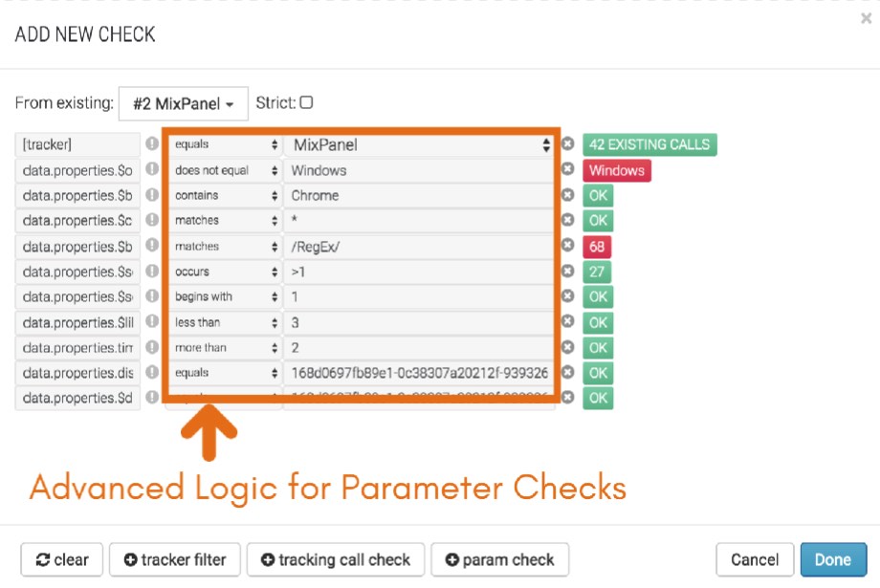
Task: Change the 'does not equal' operator dropdown
Action: 226,170
